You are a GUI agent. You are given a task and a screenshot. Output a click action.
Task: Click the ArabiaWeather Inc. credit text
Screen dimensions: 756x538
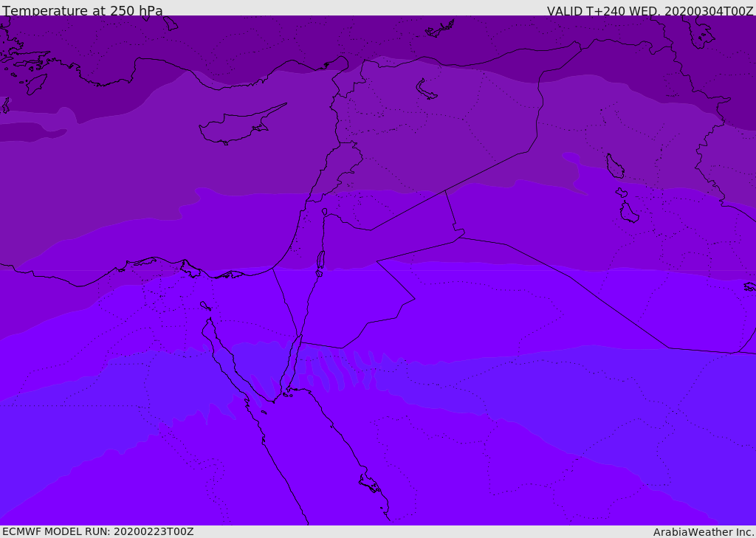point(703,532)
